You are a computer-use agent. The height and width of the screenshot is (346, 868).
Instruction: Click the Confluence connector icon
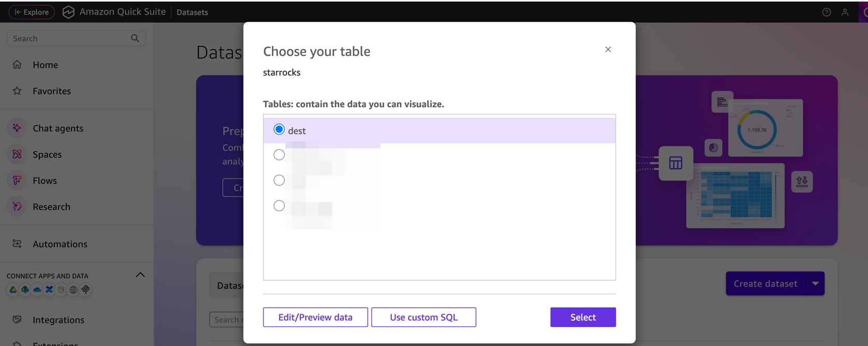click(x=49, y=290)
